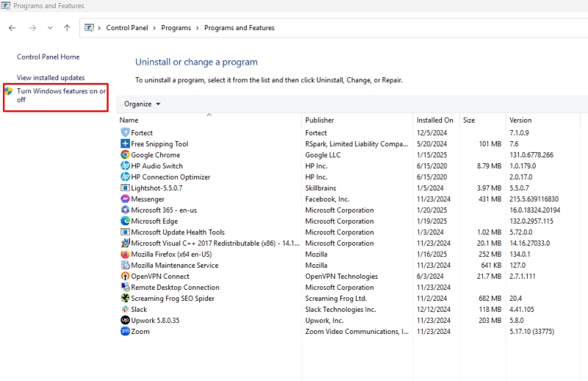
Task: Navigate to Programs breadcrumb
Action: point(176,28)
